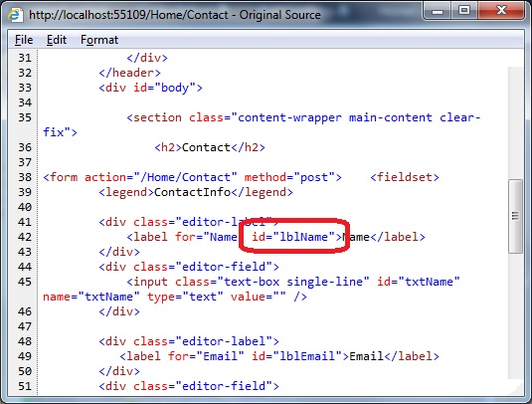Screen dimensions: 532x404
Task: Click line number 42 in gutter
Action: coord(25,237)
